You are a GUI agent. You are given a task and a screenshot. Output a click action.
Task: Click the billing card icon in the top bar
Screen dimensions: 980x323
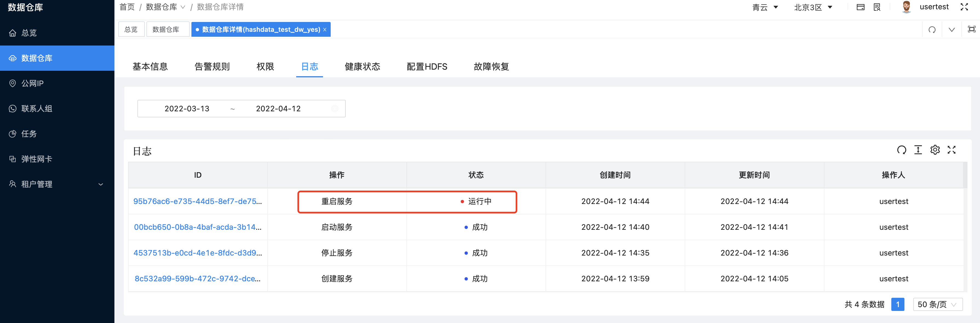(861, 7)
